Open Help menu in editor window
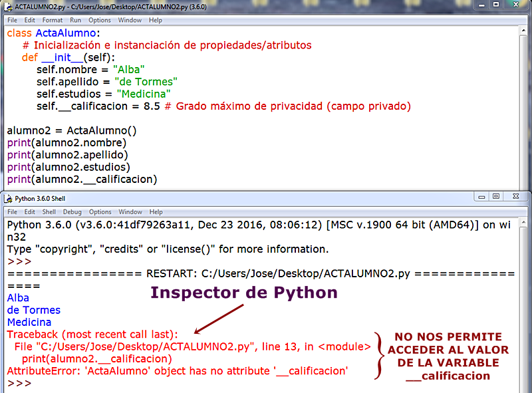Viewport: 532px width, 393px height. click(156, 20)
